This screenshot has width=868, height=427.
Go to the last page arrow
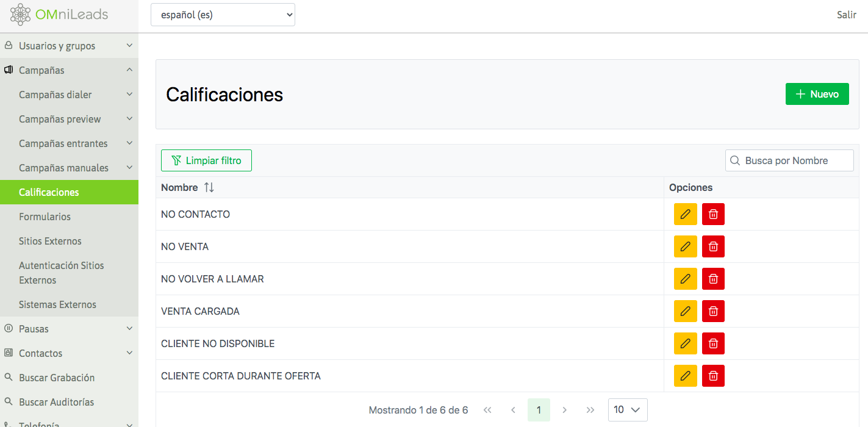(590, 410)
